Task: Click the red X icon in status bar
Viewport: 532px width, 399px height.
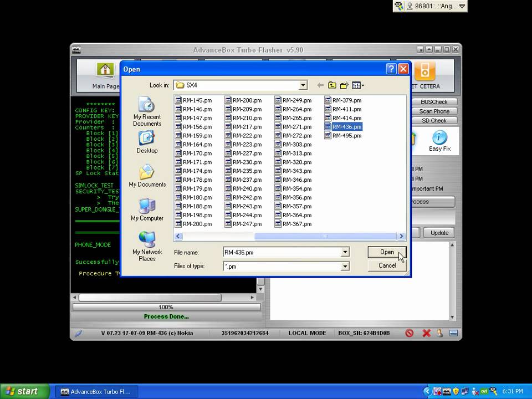Action: tap(427, 333)
